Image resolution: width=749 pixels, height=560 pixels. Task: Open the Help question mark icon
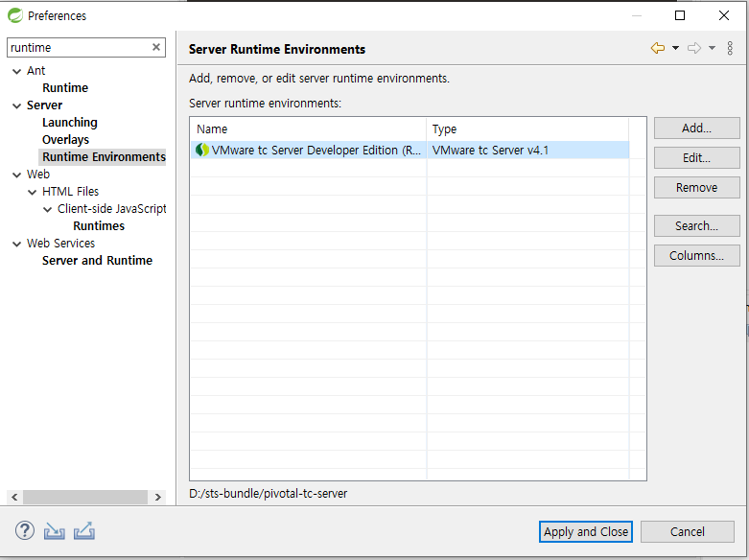tap(24, 530)
